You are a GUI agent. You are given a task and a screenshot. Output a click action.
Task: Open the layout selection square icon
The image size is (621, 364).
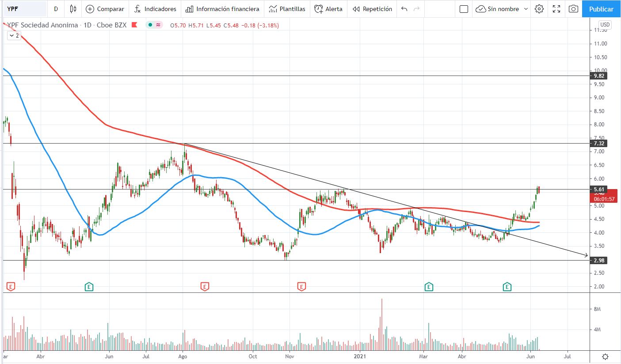[464, 9]
